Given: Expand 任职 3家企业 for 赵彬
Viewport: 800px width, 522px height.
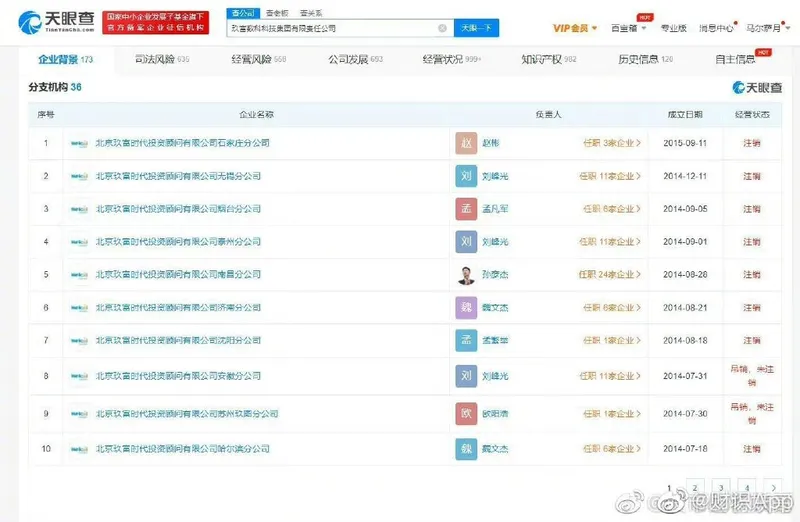Looking at the screenshot, I should point(612,143).
